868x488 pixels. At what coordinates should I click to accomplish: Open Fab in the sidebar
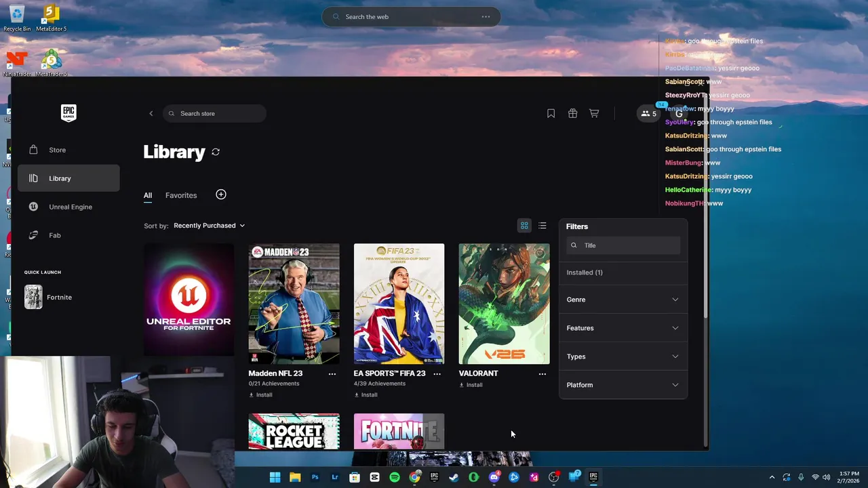(68, 235)
